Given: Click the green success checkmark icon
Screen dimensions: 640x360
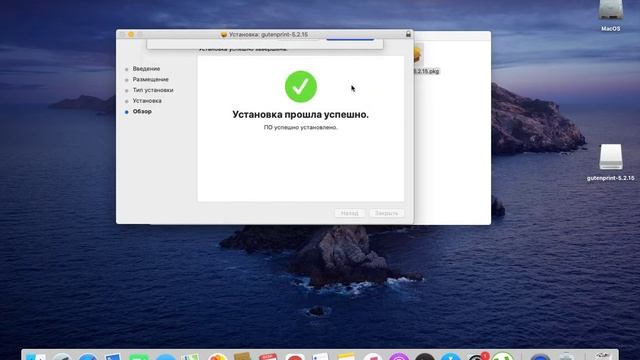Looking at the screenshot, I should pyautogui.click(x=301, y=87).
